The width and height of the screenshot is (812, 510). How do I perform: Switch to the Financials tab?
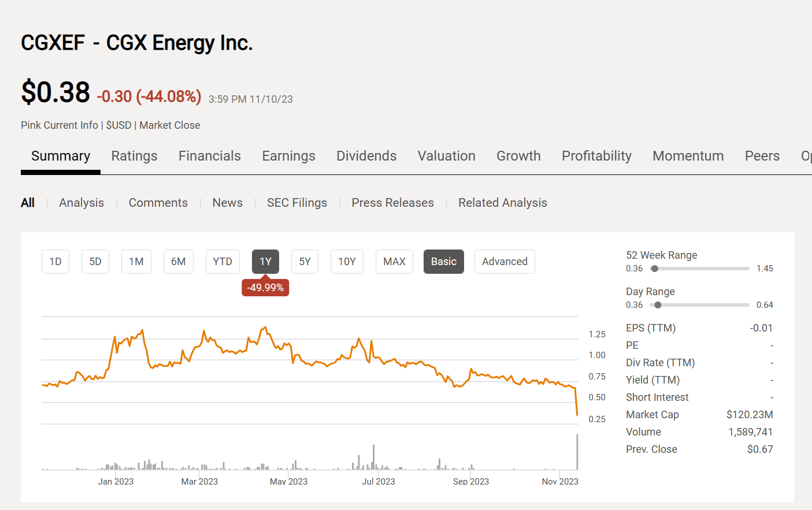pos(209,155)
